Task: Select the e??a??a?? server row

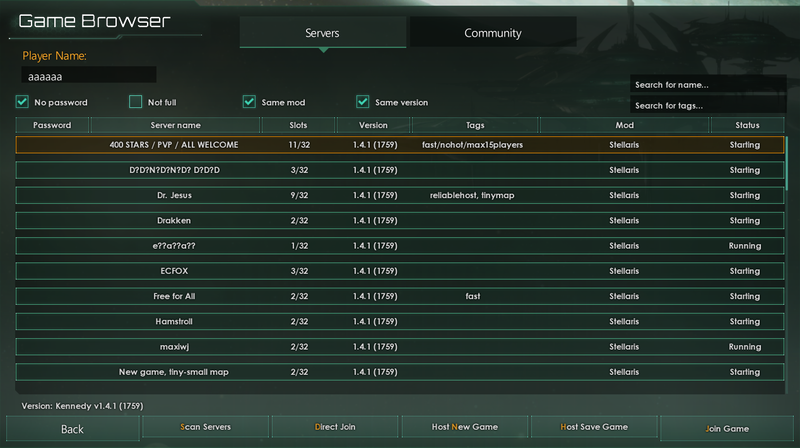Action: coord(400,246)
